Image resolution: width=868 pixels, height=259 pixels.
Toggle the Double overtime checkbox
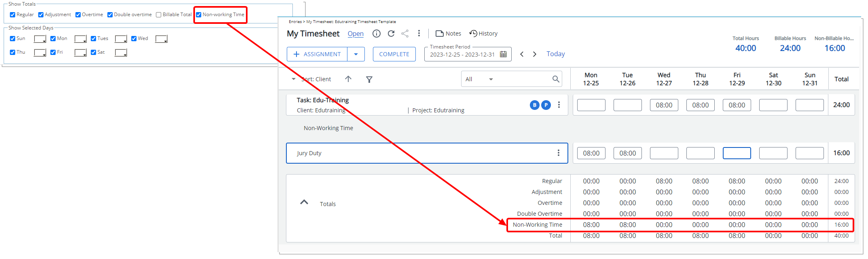point(110,15)
